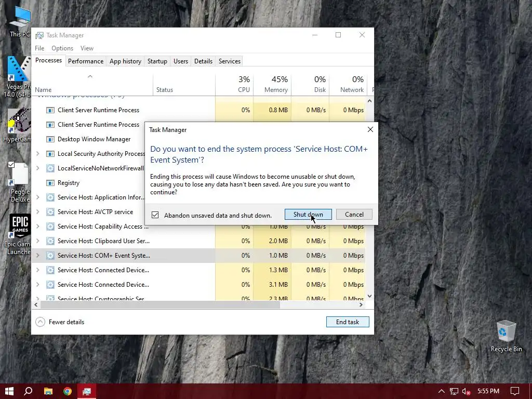
Task: Sort processes by Disk column
Action: (310, 85)
